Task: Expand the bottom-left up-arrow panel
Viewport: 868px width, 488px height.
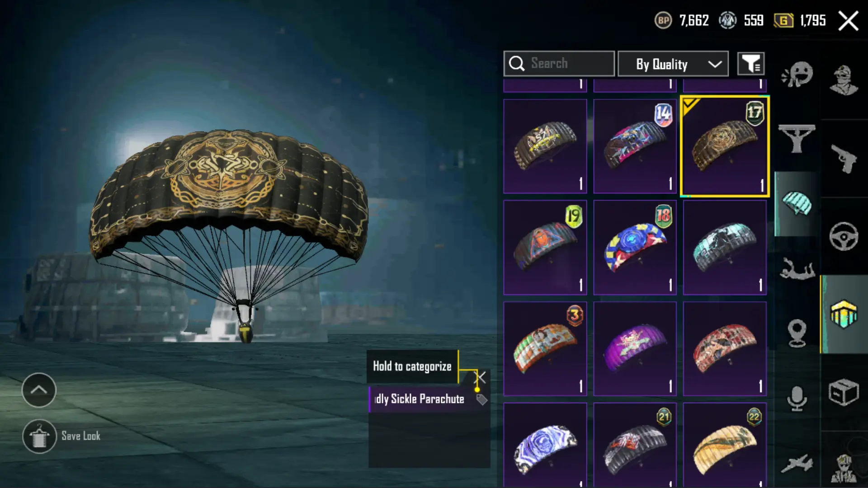Action: coord(39,390)
